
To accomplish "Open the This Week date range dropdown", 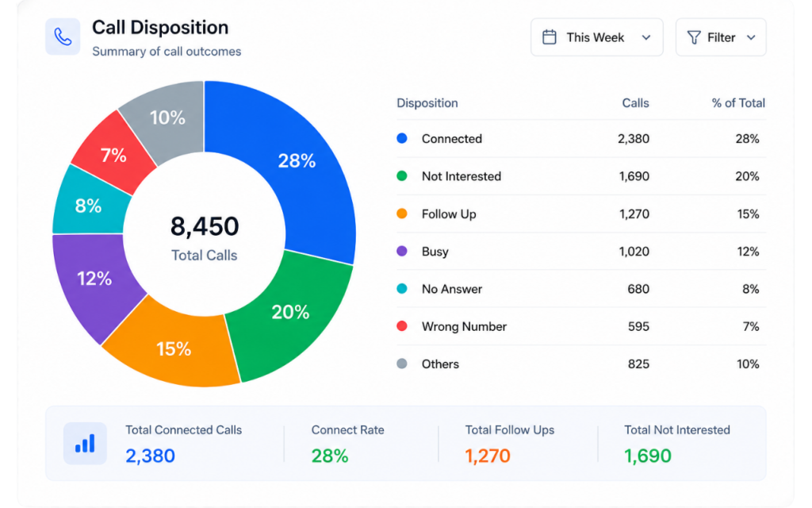I will 596,37.
